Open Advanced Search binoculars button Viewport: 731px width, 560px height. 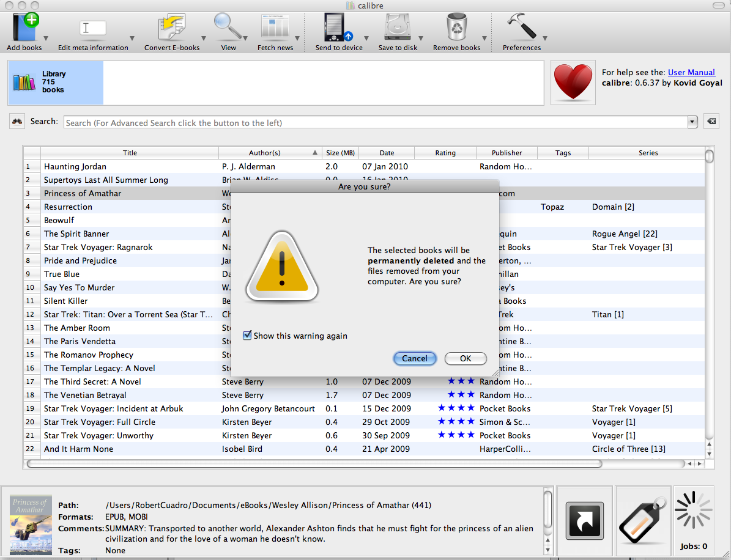click(x=17, y=122)
